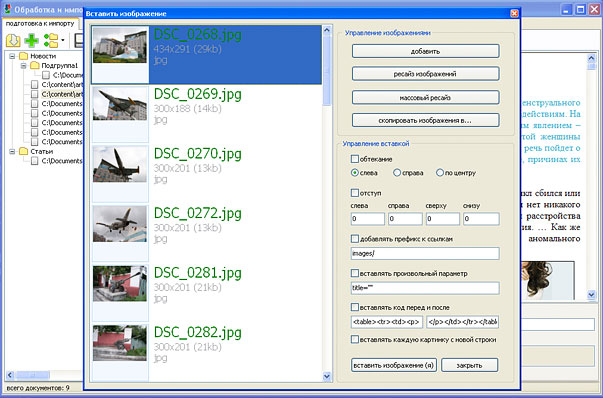Click the image list scrollbar thumb
603x398 pixels.
click(327, 70)
